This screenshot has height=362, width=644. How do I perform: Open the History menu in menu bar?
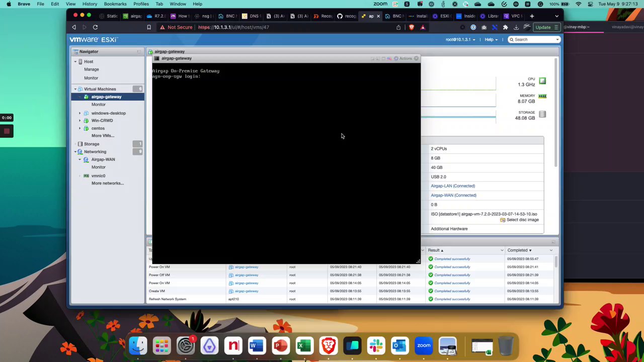[x=90, y=4]
